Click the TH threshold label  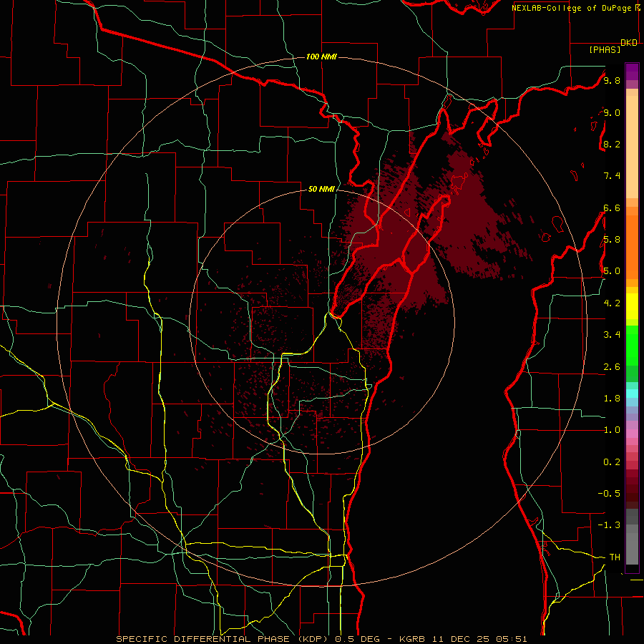coord(615,557)
